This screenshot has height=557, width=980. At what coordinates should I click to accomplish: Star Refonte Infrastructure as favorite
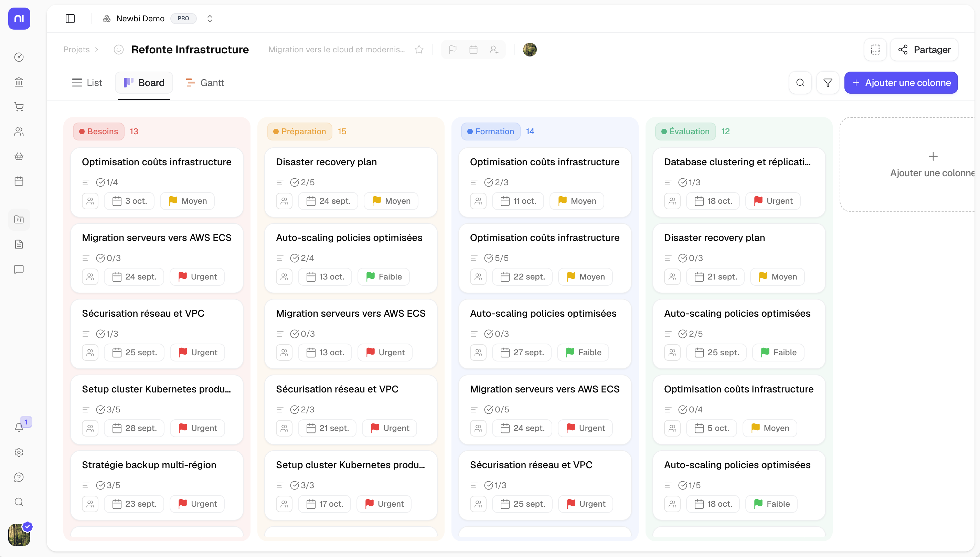[x=419, y=49]
